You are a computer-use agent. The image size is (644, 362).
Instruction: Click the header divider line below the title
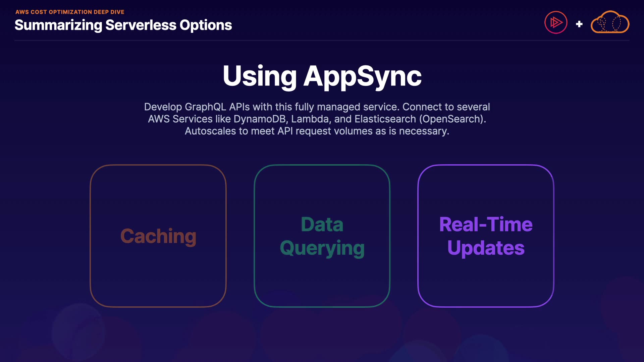point(322,41)
